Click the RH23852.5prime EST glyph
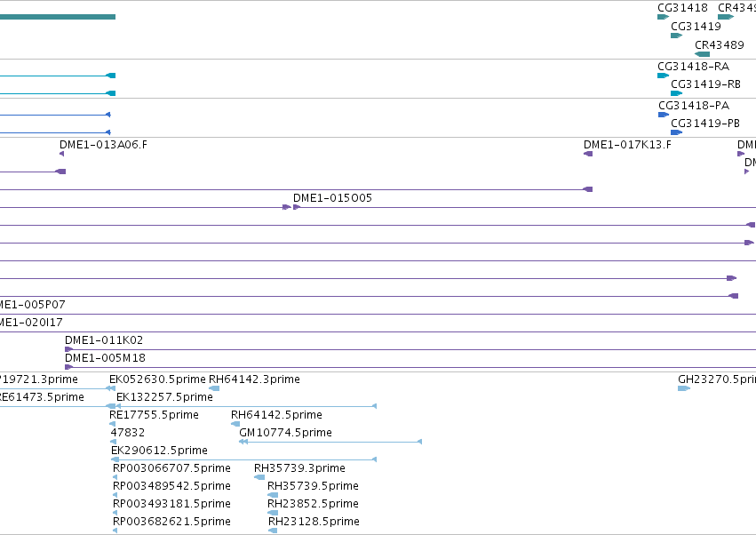Image resolution: width=756 pixels, height=535 pixels. click(x=273, y=512)
